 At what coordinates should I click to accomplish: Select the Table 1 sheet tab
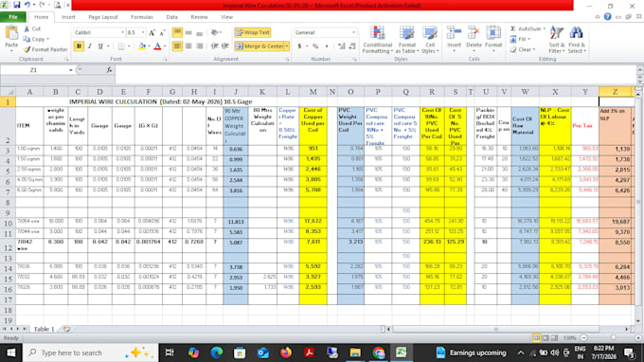pyautogui.click(x=44, y=329)
